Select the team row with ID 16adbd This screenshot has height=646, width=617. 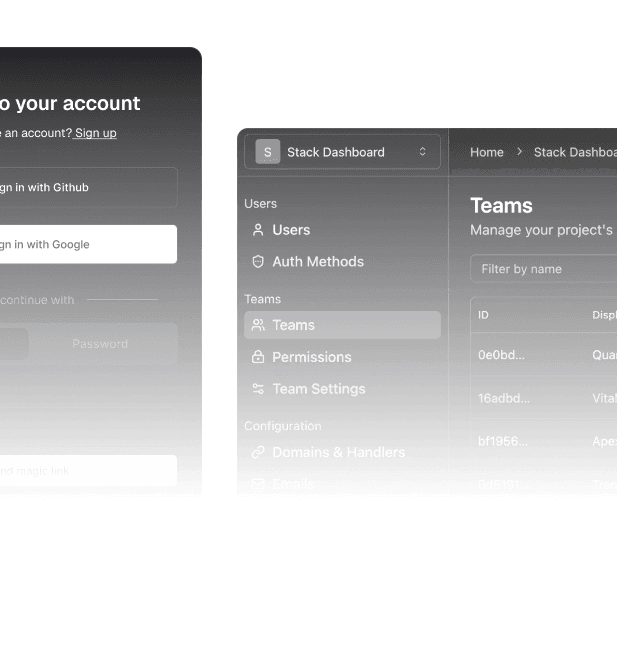502,398
